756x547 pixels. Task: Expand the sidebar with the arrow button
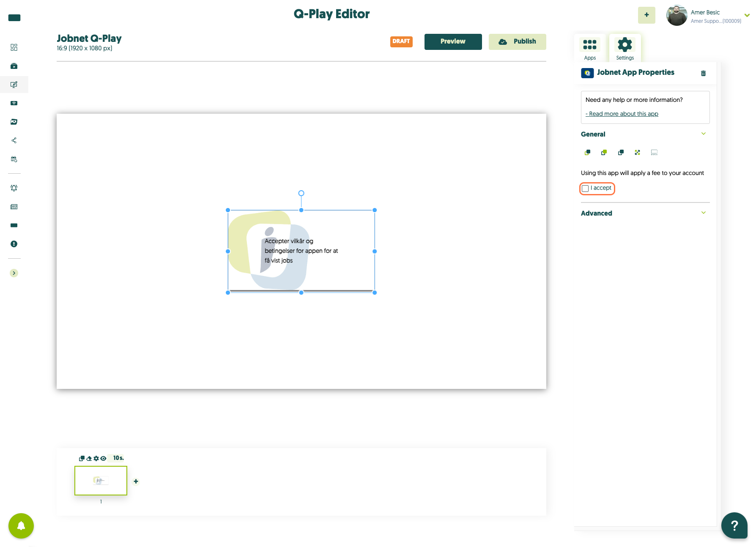[x=14, y=273]
